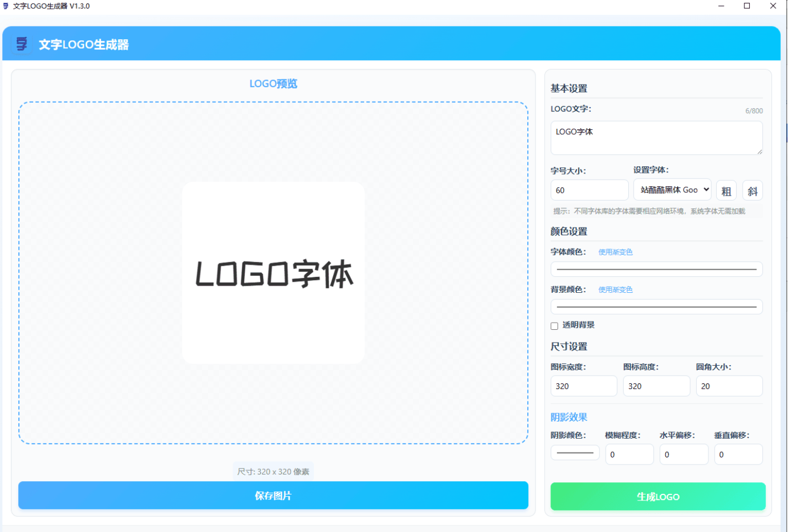Click the 模糊程度 input field
Image resolution: width=788 pixels, height=532 pixels.
[629, 455]
